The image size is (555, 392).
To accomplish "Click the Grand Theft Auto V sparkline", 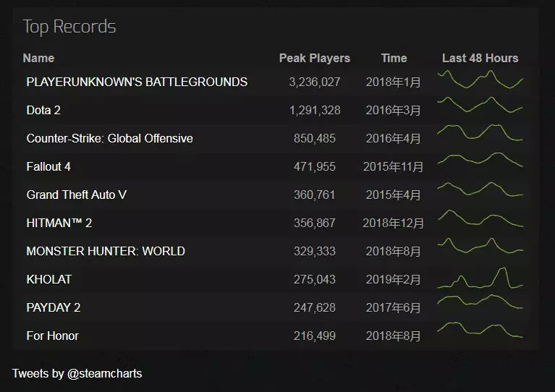I will pyautogui.click(x=480, y=189).
